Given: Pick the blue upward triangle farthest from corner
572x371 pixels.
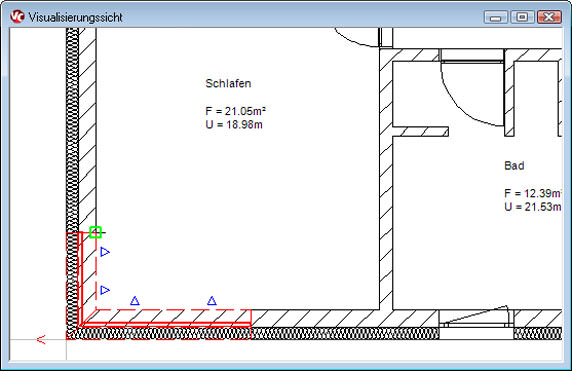Looking at the screenshot, I should click(212, 301).
